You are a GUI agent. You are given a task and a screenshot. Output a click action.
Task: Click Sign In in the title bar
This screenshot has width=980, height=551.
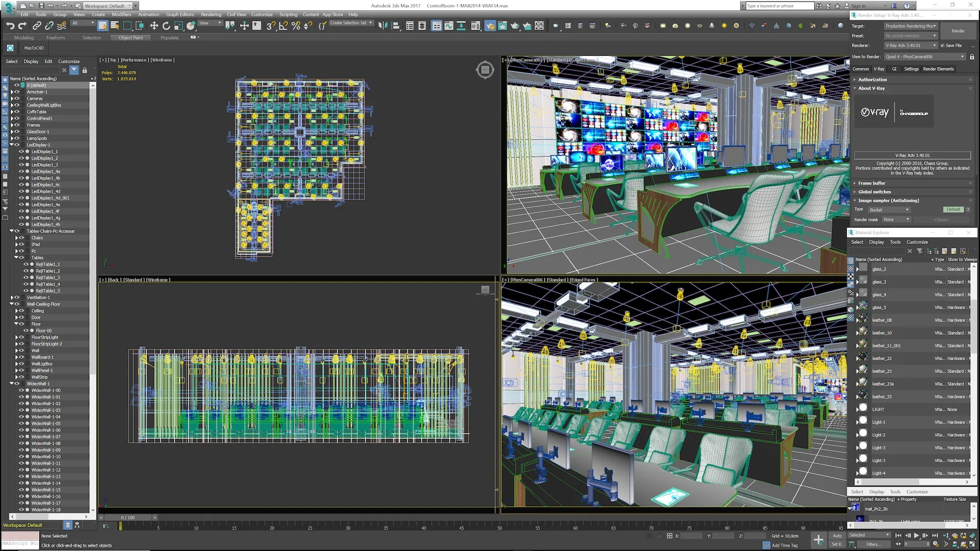pos(859,6)
